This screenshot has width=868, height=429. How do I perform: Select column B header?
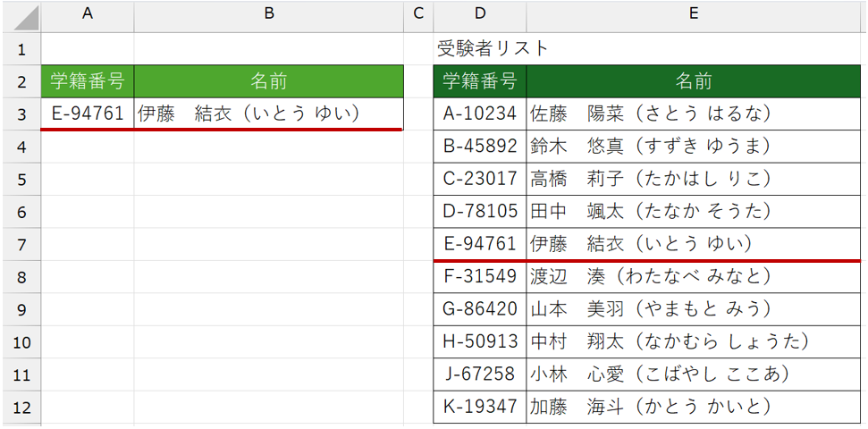click(268, 15)
